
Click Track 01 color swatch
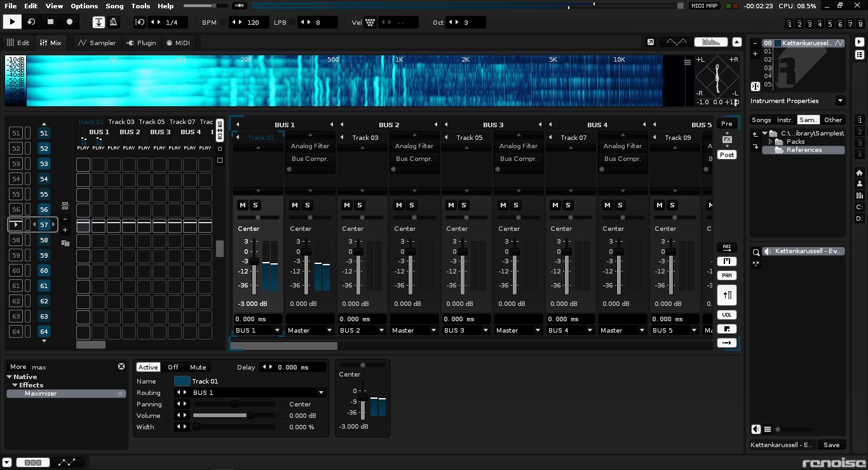pos(182,382)
